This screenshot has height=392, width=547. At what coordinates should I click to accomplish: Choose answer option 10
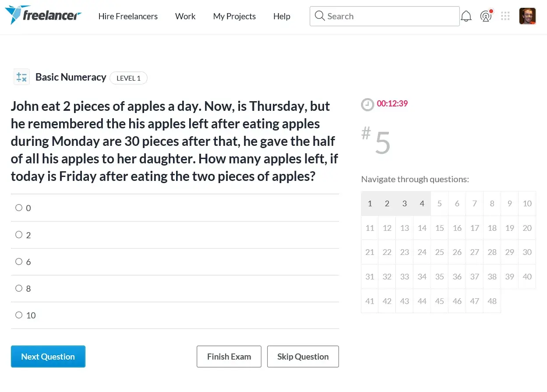(19, 315)
